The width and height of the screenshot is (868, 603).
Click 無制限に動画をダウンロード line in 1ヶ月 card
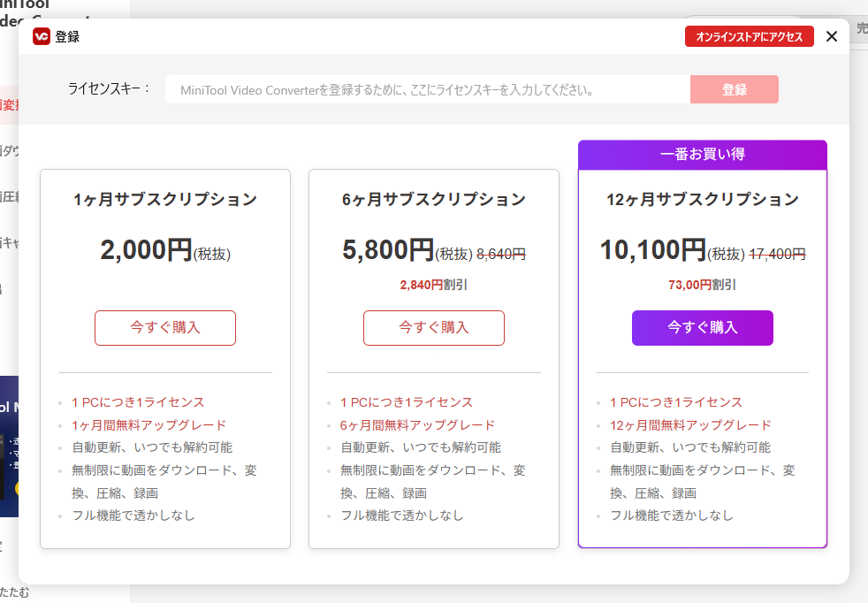click(164, 482)
